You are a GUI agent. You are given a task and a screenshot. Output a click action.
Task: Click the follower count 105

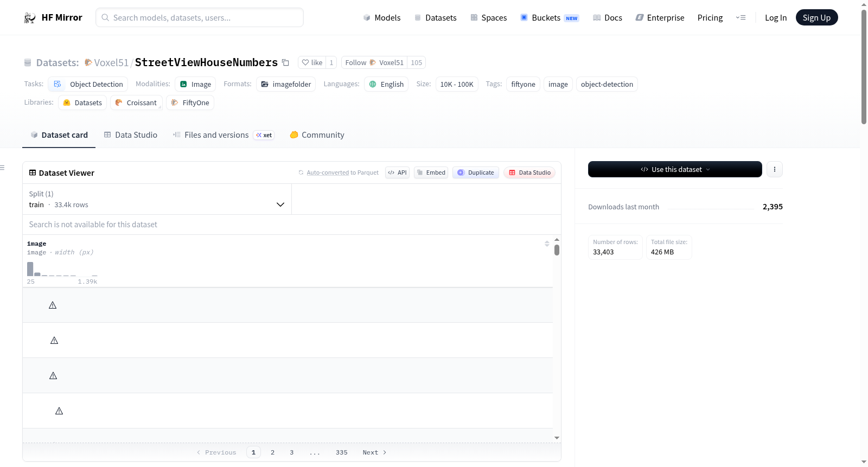click(416, 63)
